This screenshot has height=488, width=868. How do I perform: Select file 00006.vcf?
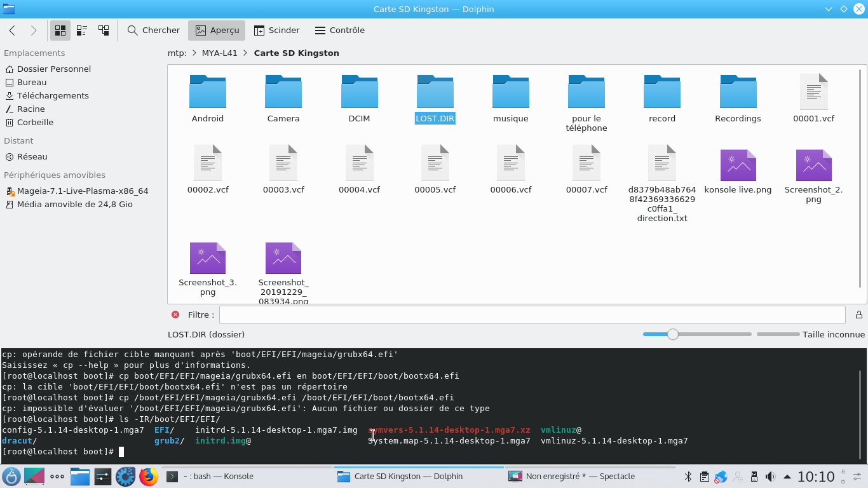point(511,170)
